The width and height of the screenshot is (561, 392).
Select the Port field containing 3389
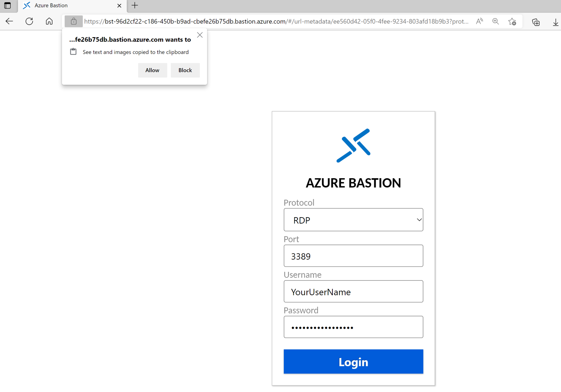353,256
